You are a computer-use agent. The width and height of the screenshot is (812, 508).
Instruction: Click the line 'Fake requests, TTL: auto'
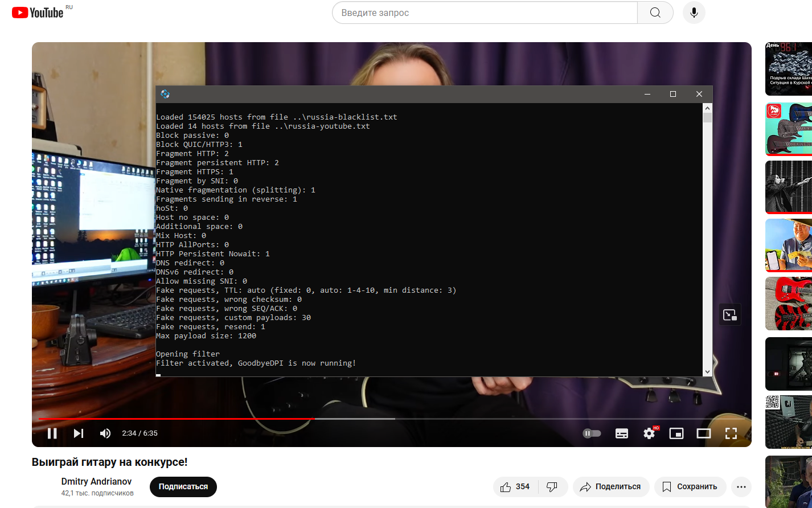(306, 290)
